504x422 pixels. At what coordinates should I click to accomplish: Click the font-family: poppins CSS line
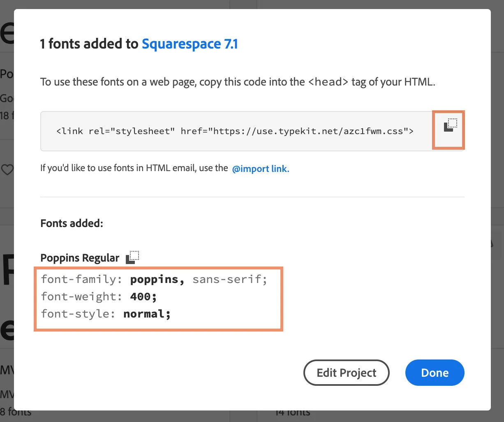click(154, 279)
